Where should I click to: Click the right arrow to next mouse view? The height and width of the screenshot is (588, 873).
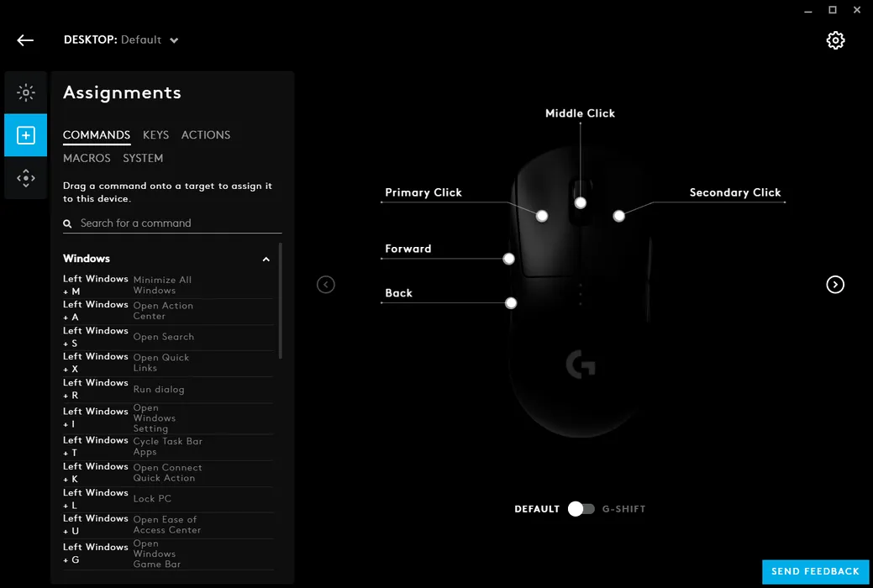click(x=835, y=285)
